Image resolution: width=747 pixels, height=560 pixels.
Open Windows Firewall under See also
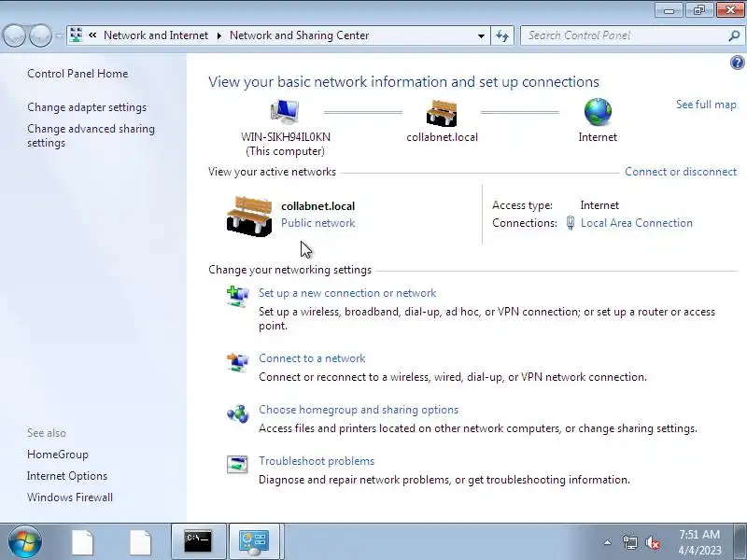[70, 497]
